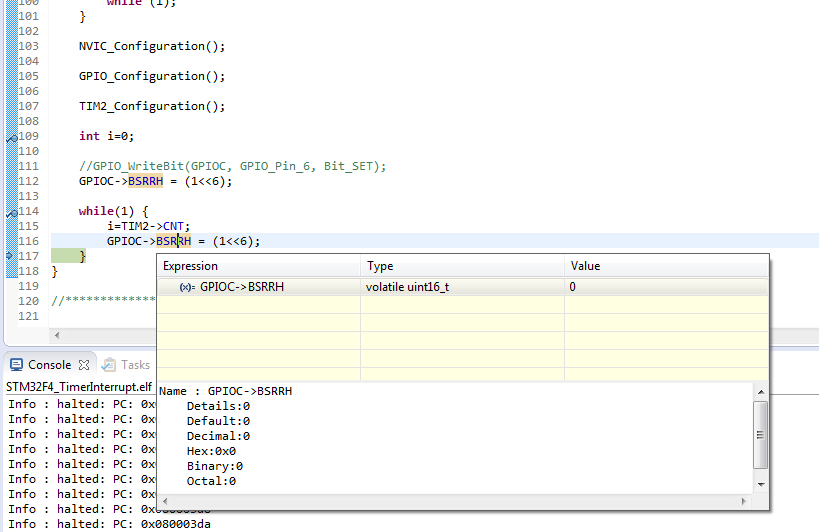Open the Console tab
The width and height of the screenshot is (819, 532).
pos(50,364)
